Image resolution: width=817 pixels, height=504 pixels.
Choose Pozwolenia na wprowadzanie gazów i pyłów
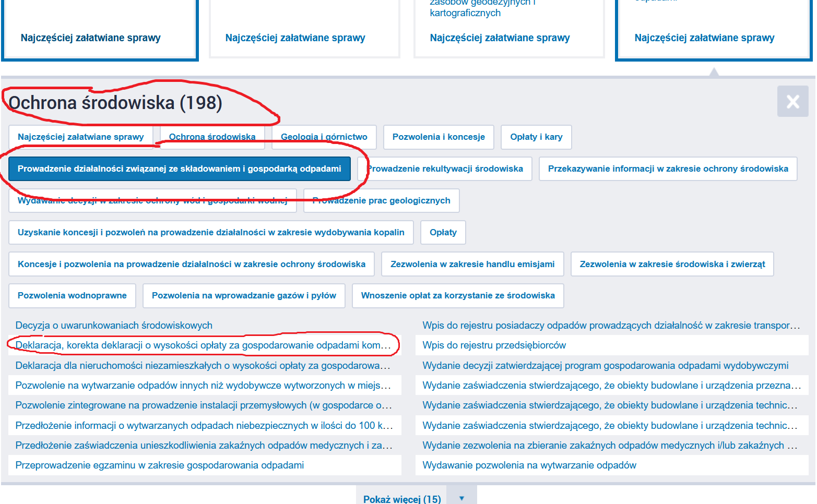(x=244, y=296)
